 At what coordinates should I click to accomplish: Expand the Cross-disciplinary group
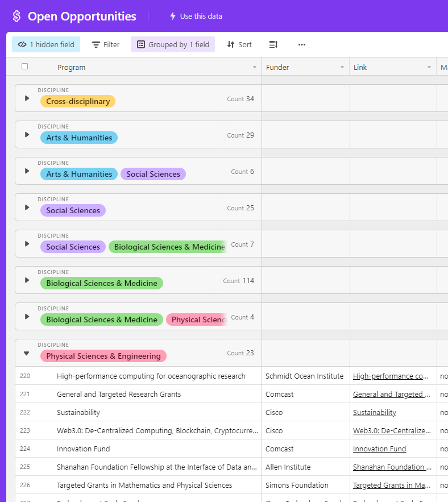tap(27, 98)
